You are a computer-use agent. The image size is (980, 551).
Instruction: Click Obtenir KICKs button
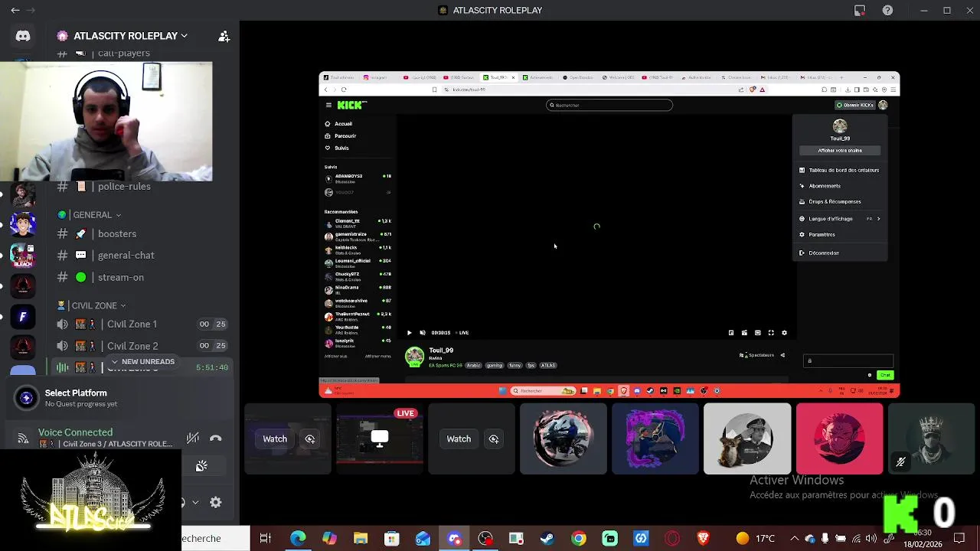[855, 105]
